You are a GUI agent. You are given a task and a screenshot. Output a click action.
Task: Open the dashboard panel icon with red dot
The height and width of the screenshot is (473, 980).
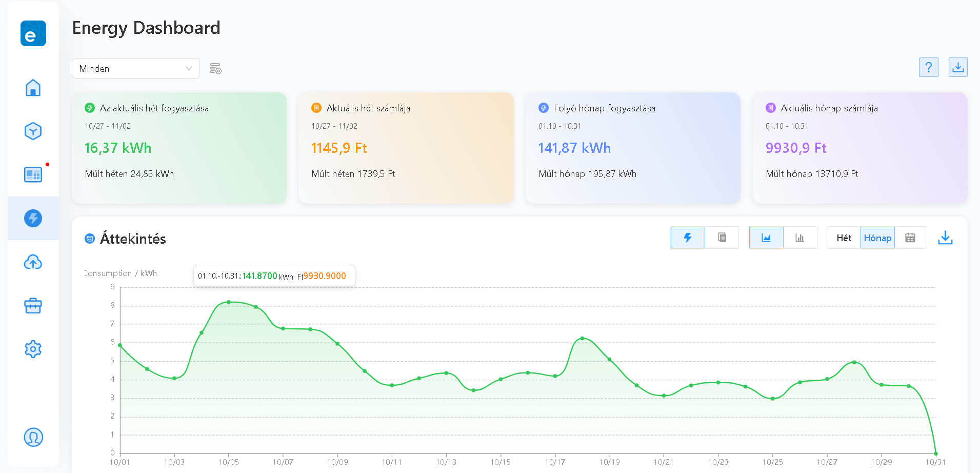click(x=33, y=175)
